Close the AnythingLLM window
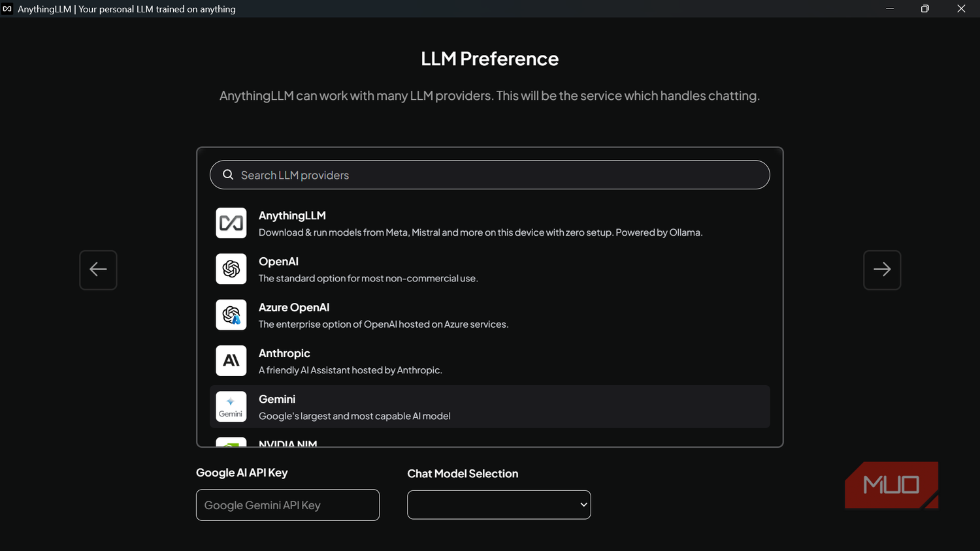The image size is (980, 551). click(x=961, y=8)
